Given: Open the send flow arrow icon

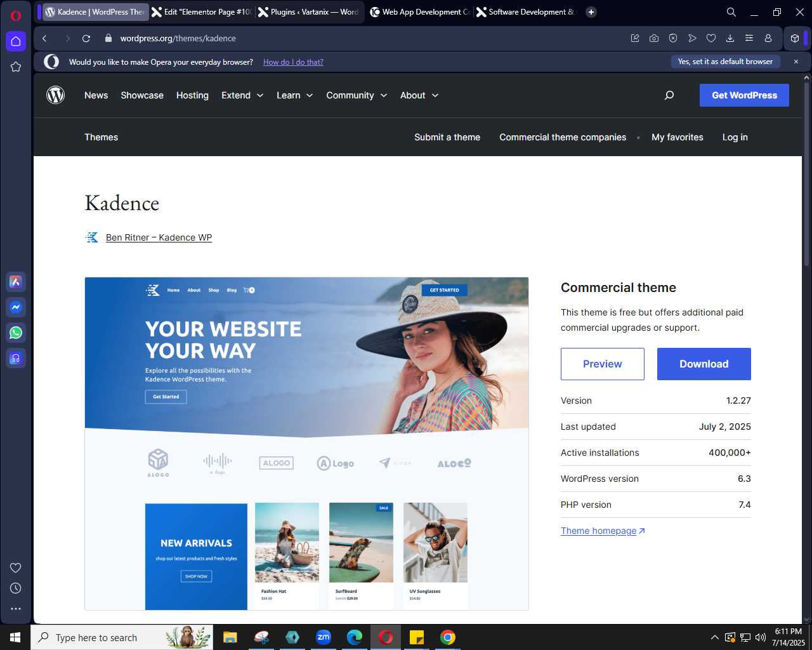Looking at the screenshot, I should coord(692,38).
